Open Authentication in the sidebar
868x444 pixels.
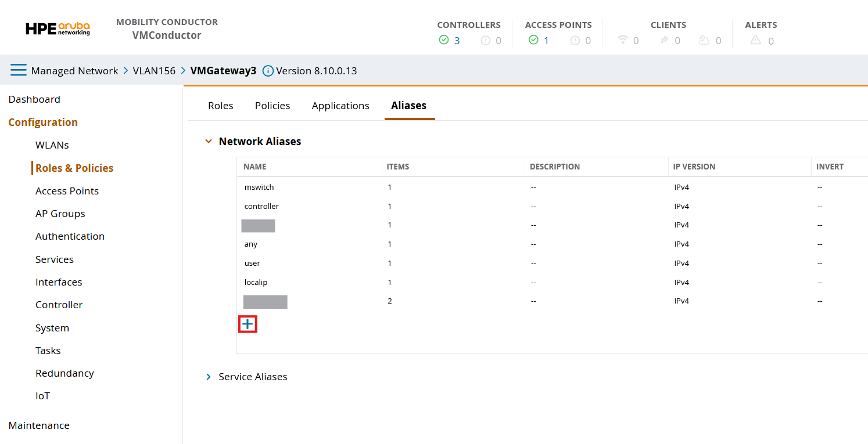point(70,236)
